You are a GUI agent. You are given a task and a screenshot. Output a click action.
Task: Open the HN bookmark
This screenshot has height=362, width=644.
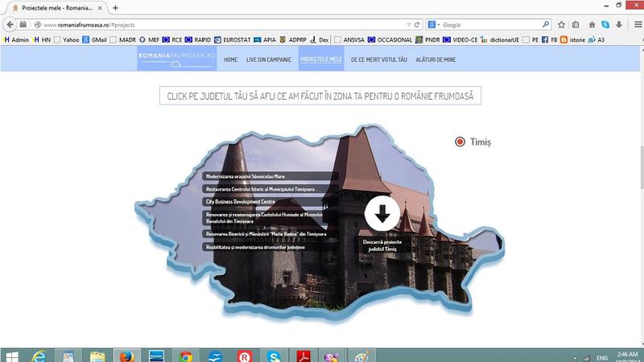(42, 39)
